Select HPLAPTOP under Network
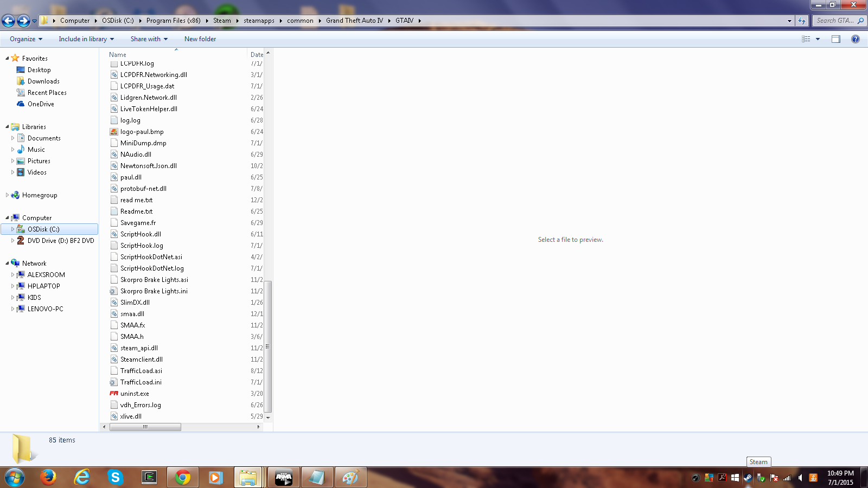This screenshot has width=868, height=488. (x=43, y=286)
